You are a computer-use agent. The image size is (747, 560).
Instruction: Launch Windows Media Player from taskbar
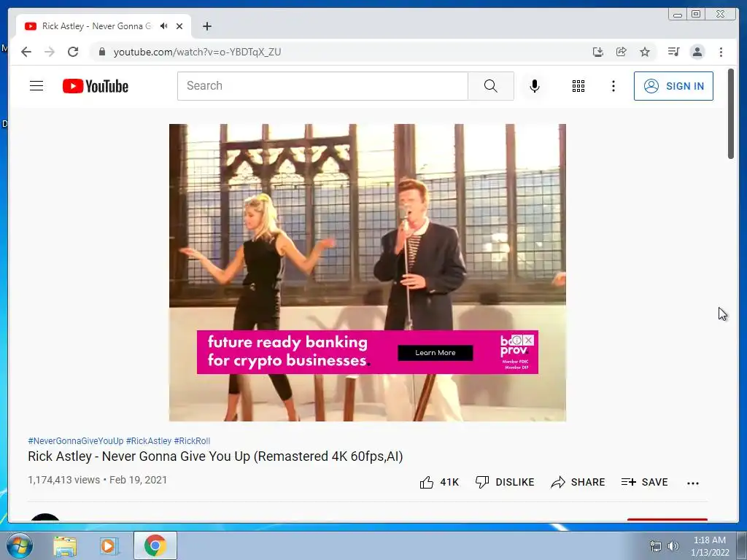[x=109, y=545]
